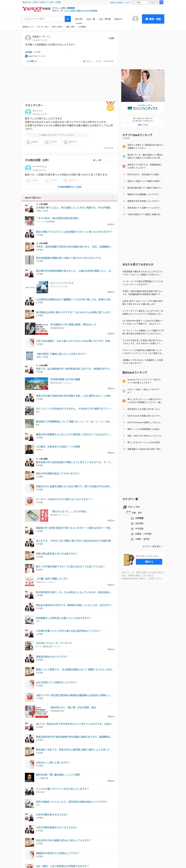
Task: Click the blue 質問する button in sidebar
Action: [x=149, y=562]
